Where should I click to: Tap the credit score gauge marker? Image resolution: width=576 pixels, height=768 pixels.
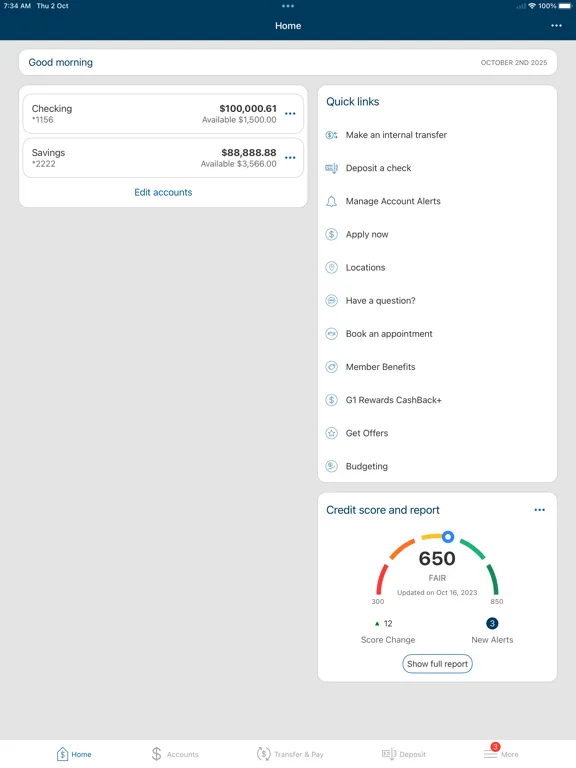(x=448, y=537)
